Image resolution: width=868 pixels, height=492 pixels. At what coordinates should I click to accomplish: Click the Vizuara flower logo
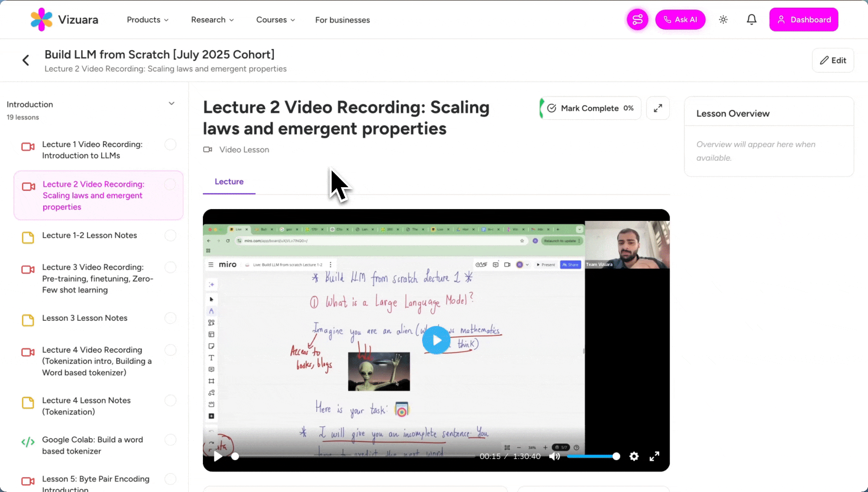tap(41, 20)
